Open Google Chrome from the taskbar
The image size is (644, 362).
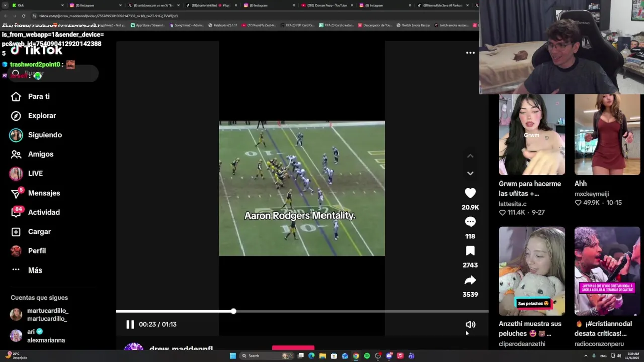click(x=356, y=356)
